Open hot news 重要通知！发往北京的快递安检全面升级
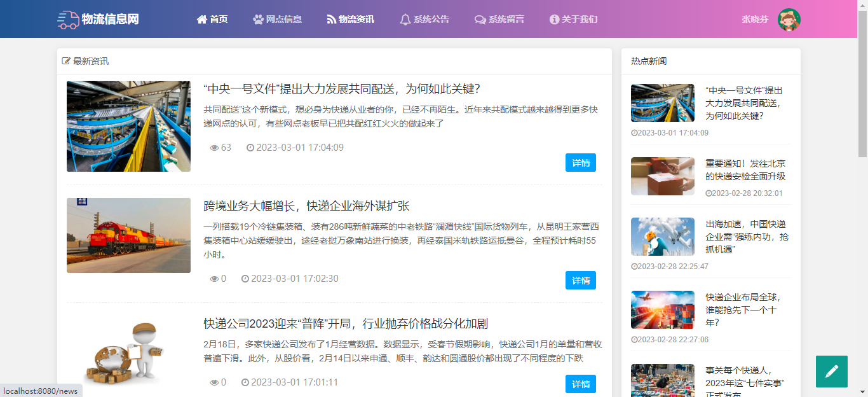868x397 pixels. (x=745, y=170)
